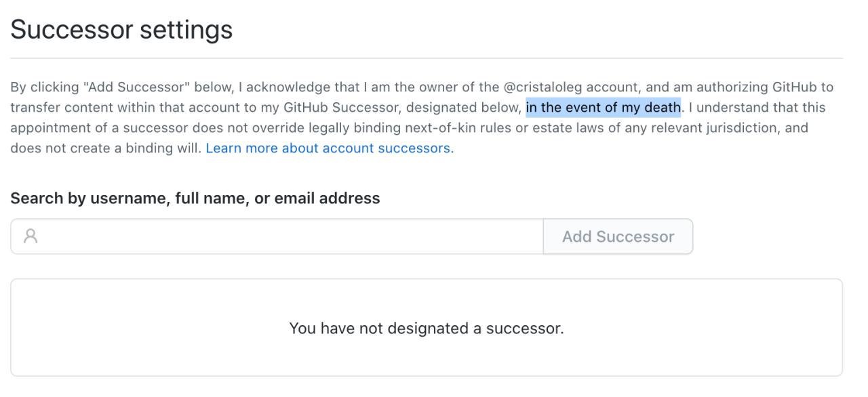Click the highlighted "in the event of my death" text
Screen dimensions: 868x397
pos(603,107)
